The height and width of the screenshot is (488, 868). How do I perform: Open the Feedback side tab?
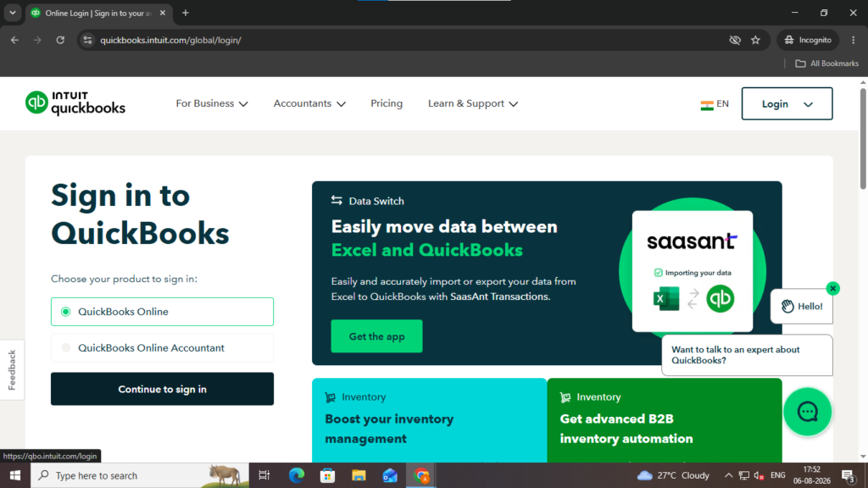pyautogui.click(x=12, y=369)
